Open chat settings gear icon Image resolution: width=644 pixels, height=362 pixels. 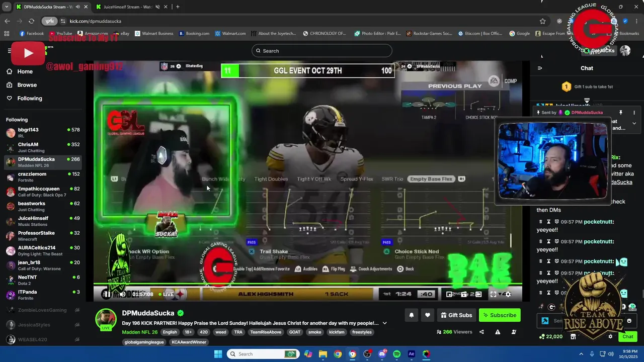(610, 336)
